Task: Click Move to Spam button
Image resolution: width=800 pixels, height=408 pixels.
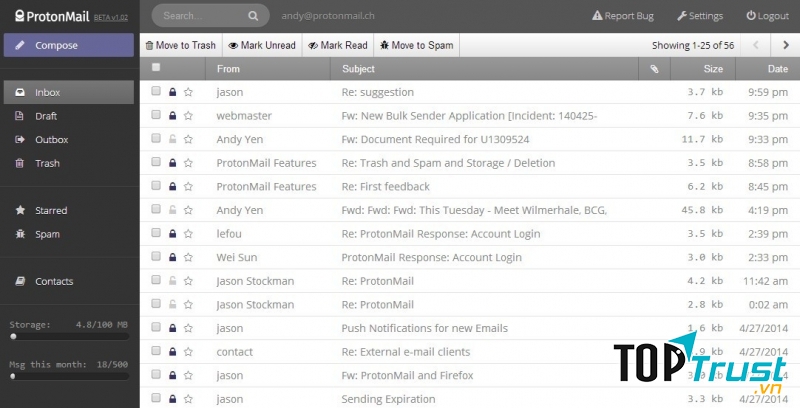Action: point(417,45)
